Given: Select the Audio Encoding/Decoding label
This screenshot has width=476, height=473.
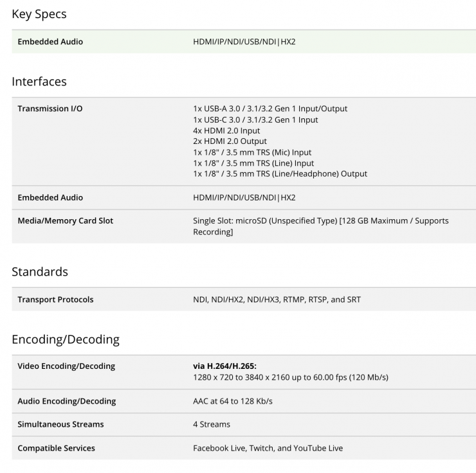Looking at the screenshot, I should [x=67, y=401].
